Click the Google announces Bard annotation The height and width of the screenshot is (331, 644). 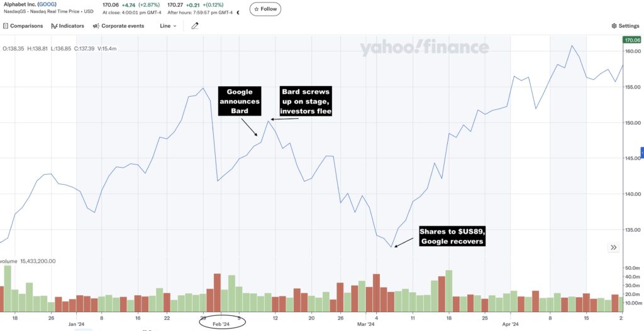(240, 101)
